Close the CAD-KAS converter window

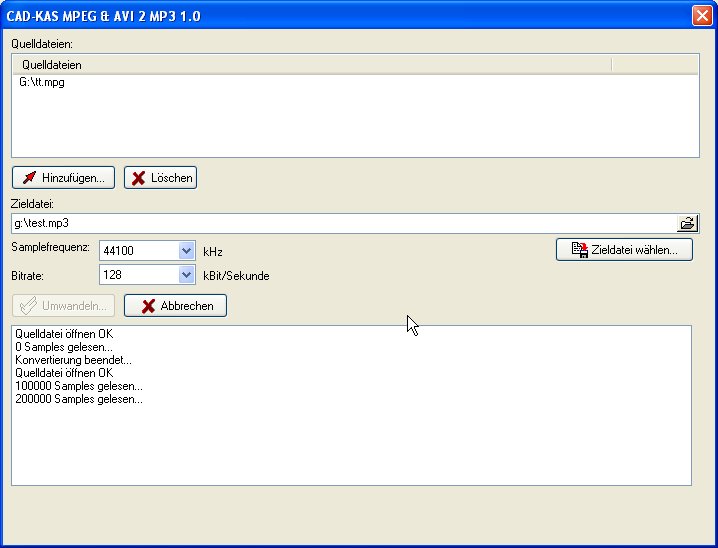click(x=701, y=15)
